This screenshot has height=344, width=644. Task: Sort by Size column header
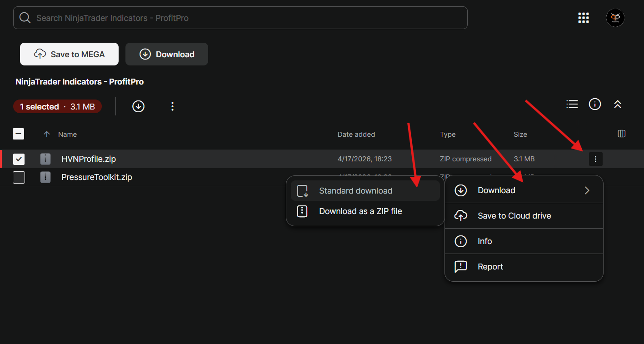pos(520,135)
